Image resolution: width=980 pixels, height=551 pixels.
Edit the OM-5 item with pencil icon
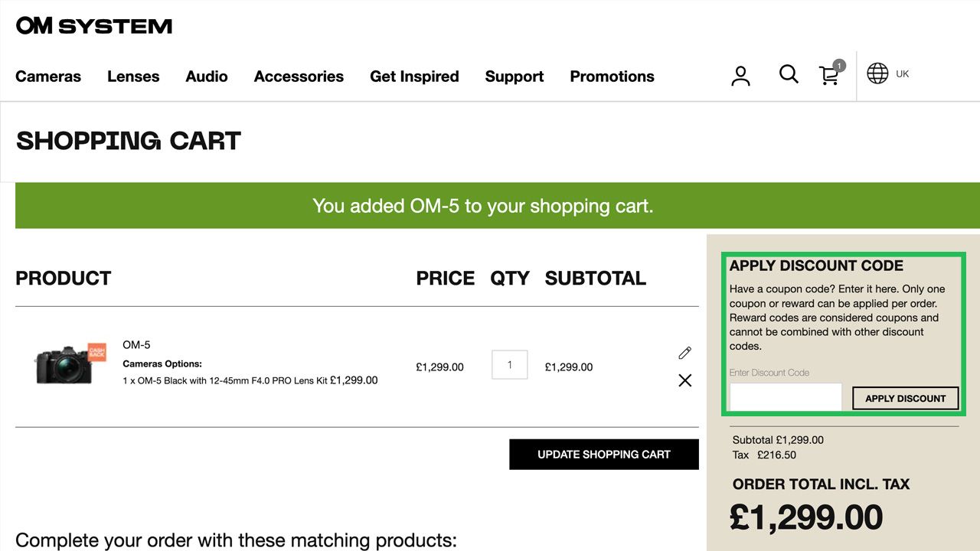point(684,353)
